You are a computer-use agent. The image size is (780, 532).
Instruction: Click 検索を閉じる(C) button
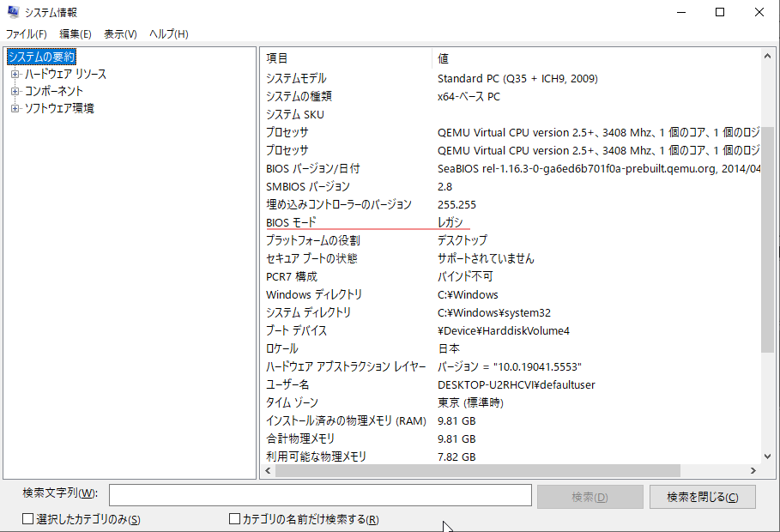coord(703,497)
